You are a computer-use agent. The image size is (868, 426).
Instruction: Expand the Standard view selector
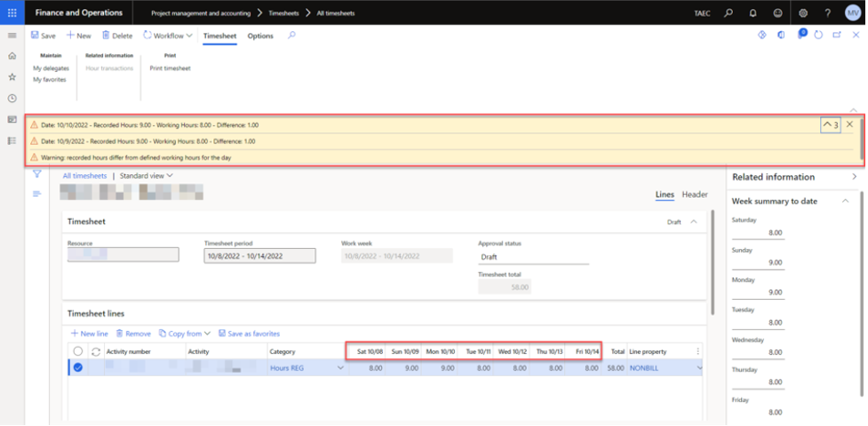tap(146, 176)
